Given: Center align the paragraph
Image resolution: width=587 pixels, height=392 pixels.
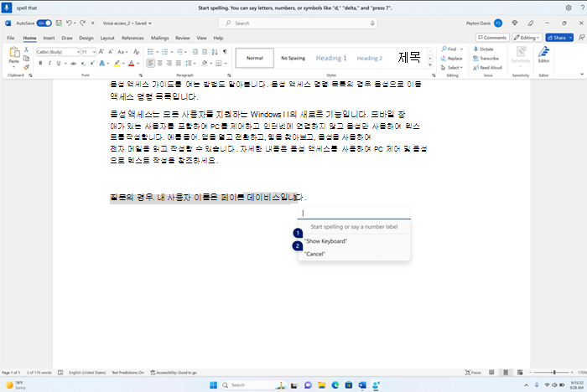Looking at the screenshot, I should pos(160,63).
